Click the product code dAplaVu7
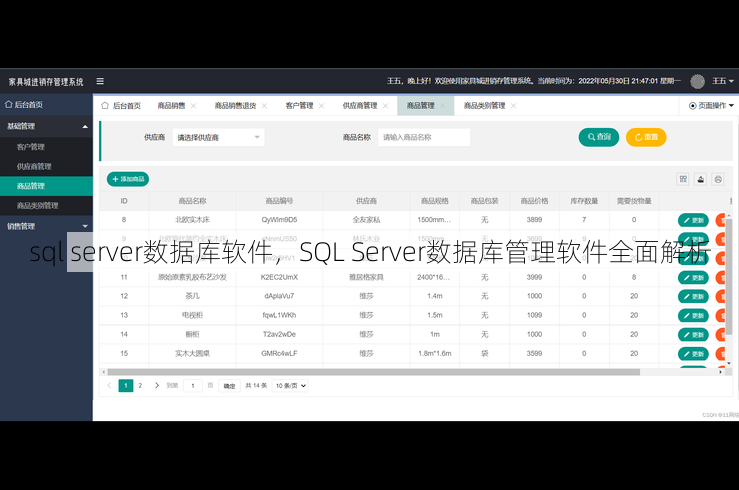739x490 pixels. pyautogui.click(x=279, y=296)
